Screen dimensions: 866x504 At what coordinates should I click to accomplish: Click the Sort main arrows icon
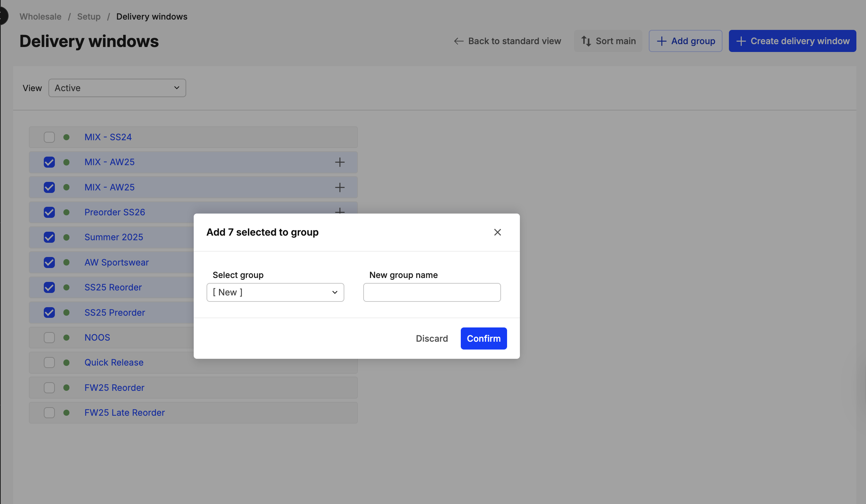(586, 41)
